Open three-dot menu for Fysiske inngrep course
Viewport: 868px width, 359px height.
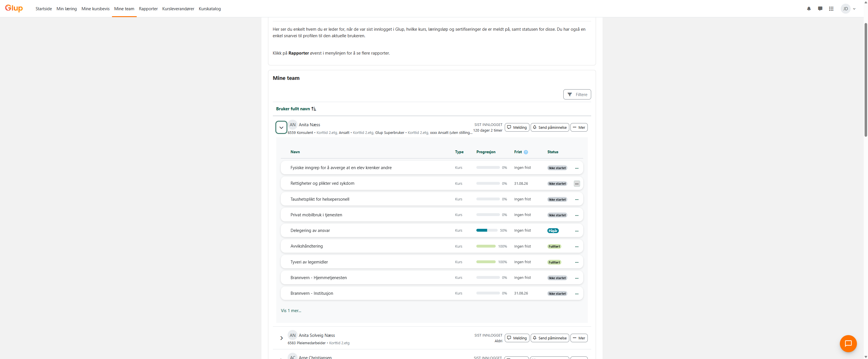click(x=577, y=168)
